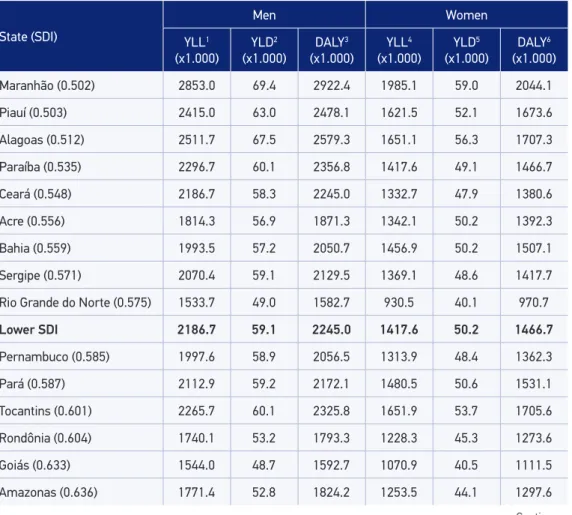Click Bahia men DALY value 2050.7
The image size is (572, 515).
click(x=332, y=248)
